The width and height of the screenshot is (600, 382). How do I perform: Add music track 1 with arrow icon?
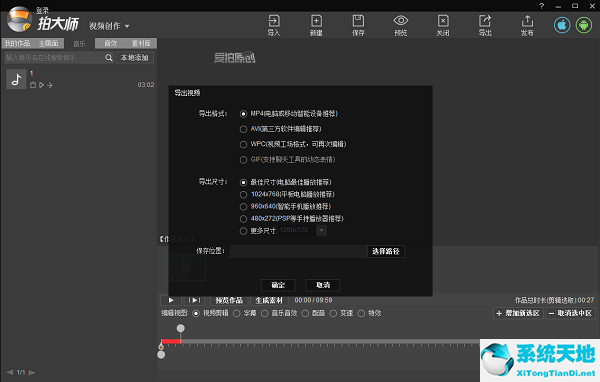pos(50,85)
